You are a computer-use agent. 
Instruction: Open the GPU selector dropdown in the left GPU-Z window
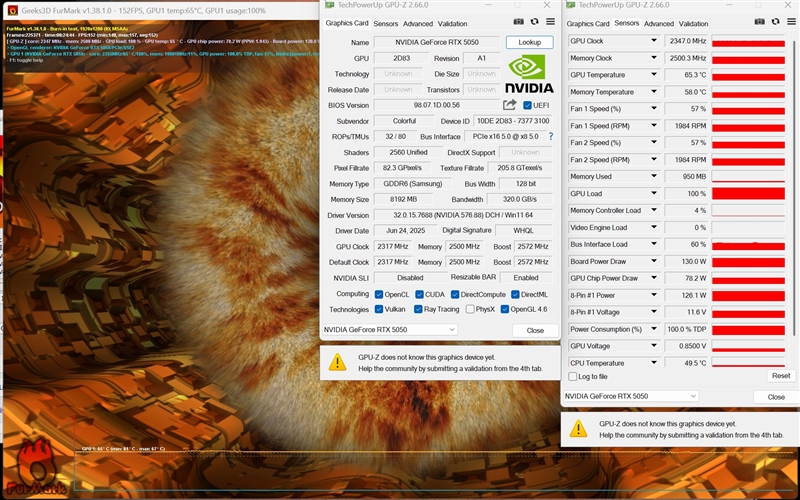click(390, 330)
